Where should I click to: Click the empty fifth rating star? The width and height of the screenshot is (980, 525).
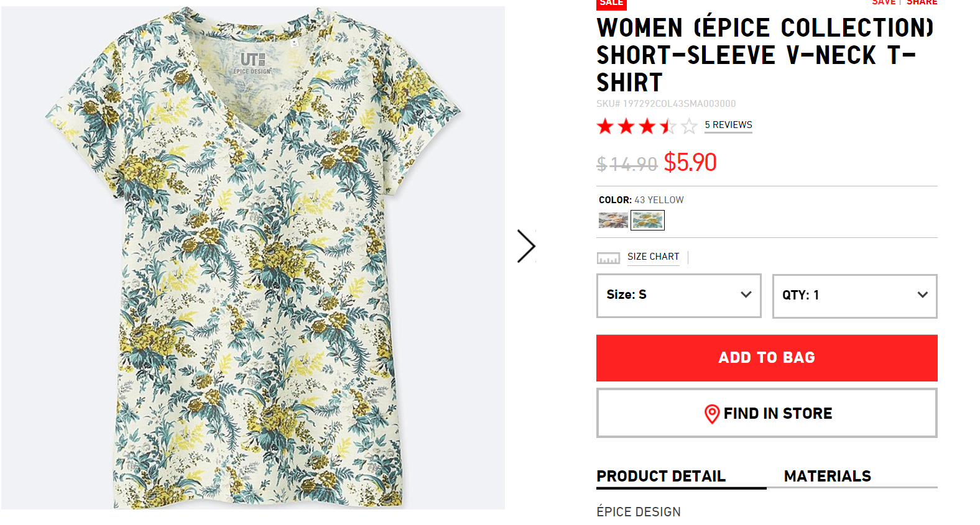(689, 127)
